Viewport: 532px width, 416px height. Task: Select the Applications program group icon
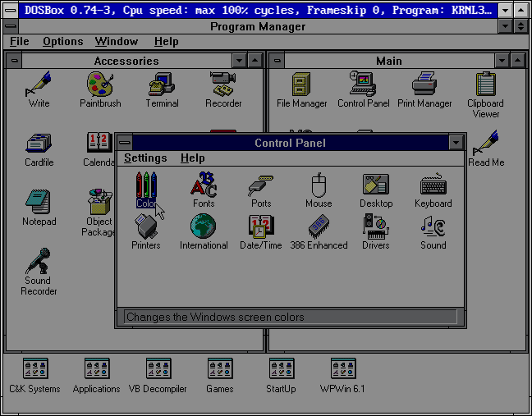pos(96,375)
